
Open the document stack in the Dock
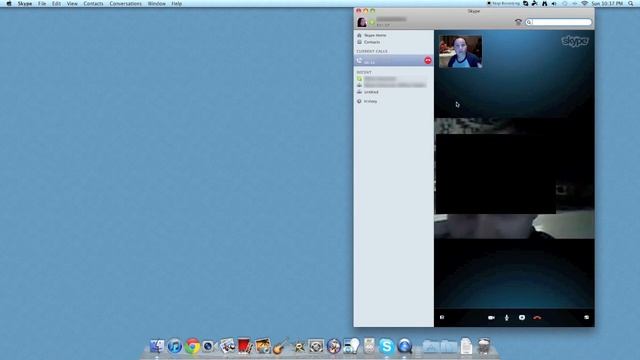tap(466, 347)
